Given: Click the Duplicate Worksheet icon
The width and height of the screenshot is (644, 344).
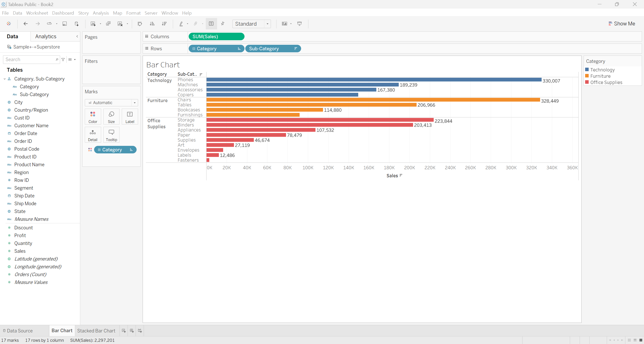Looking at the screenshot, I should (108, 24).
